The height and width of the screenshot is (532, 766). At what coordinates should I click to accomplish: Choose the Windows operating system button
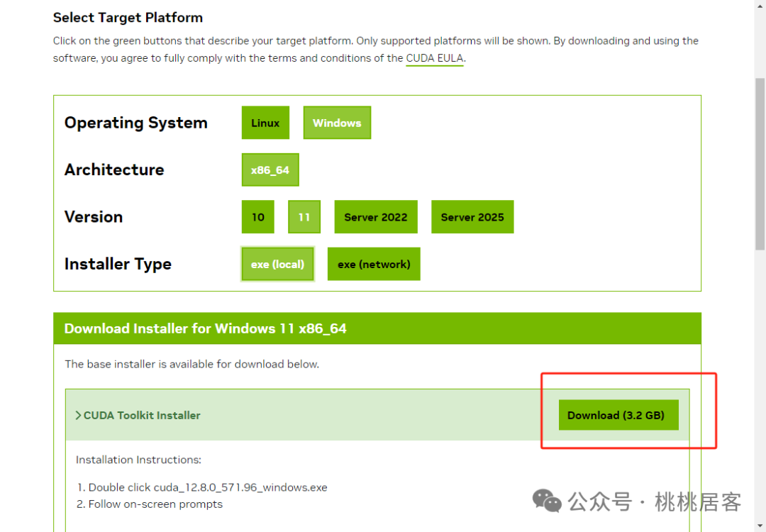pyautogui.click(x=337, y=123)
